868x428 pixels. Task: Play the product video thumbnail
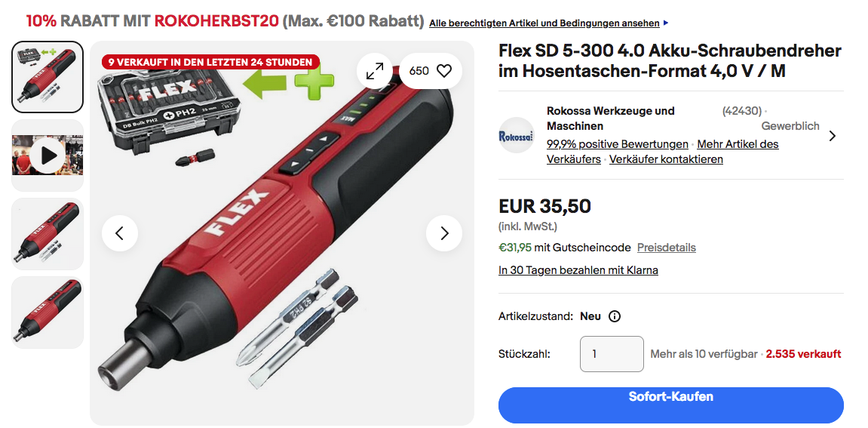click(48, 155)
